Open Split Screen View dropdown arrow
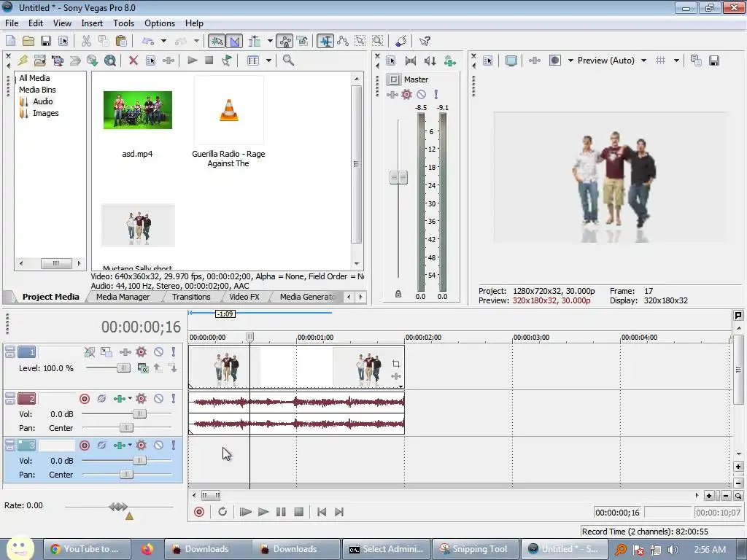This screenshot has height=560, width=747. (570, 61)
